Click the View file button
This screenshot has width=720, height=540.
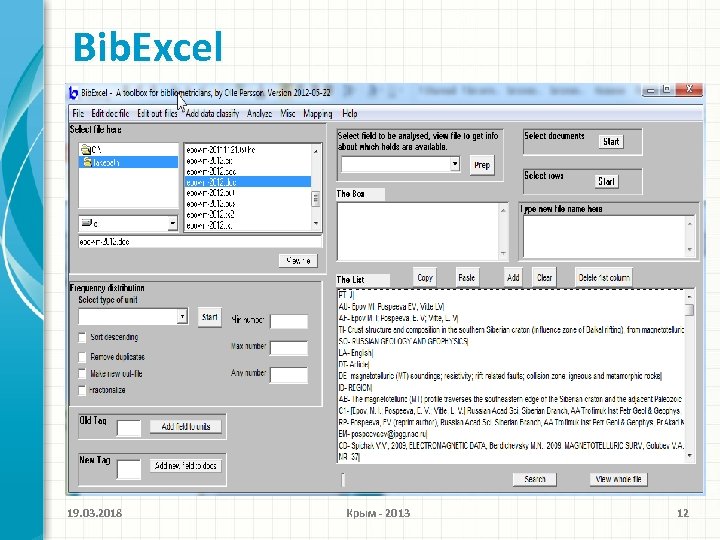coord(298,261)
